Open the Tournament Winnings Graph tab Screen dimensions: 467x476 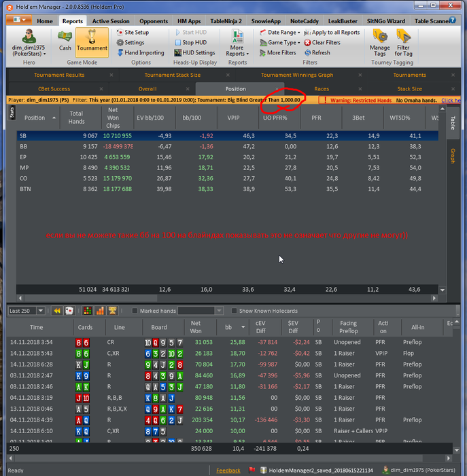pyautogui.click(x=297, y=75)
